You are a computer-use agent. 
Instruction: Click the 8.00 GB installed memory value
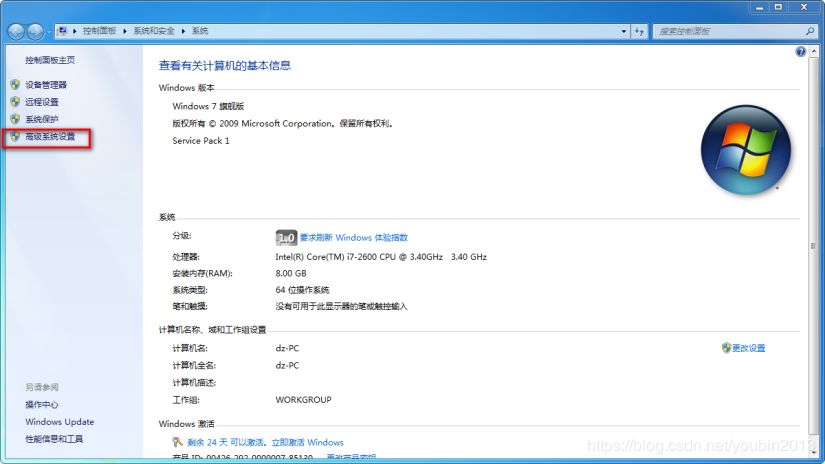pos(290,274)
